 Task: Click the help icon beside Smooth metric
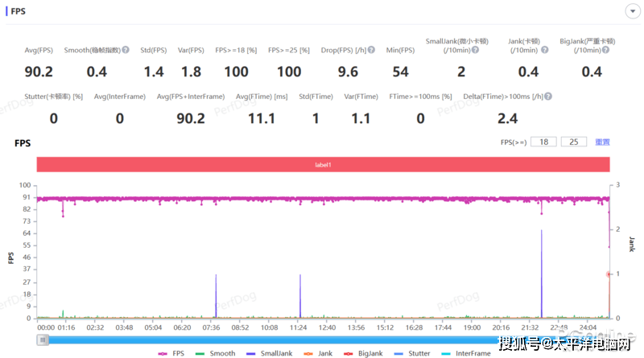[x=126, y=51]
